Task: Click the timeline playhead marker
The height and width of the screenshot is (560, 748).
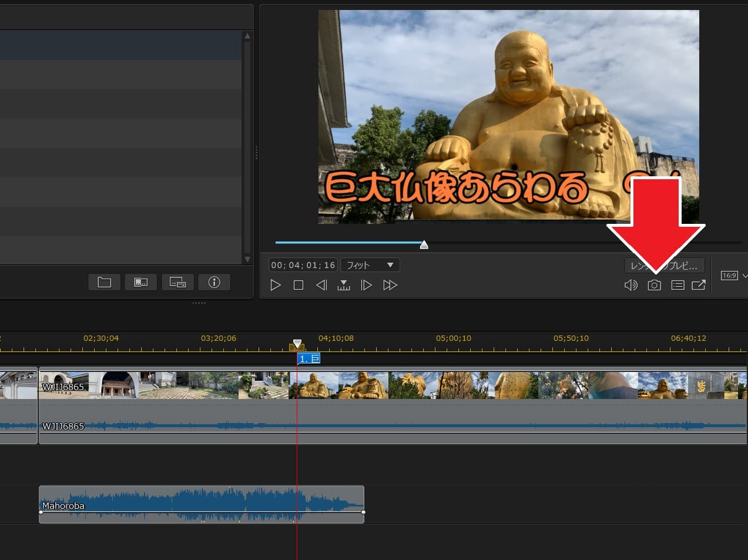Action: coord(297,345)
